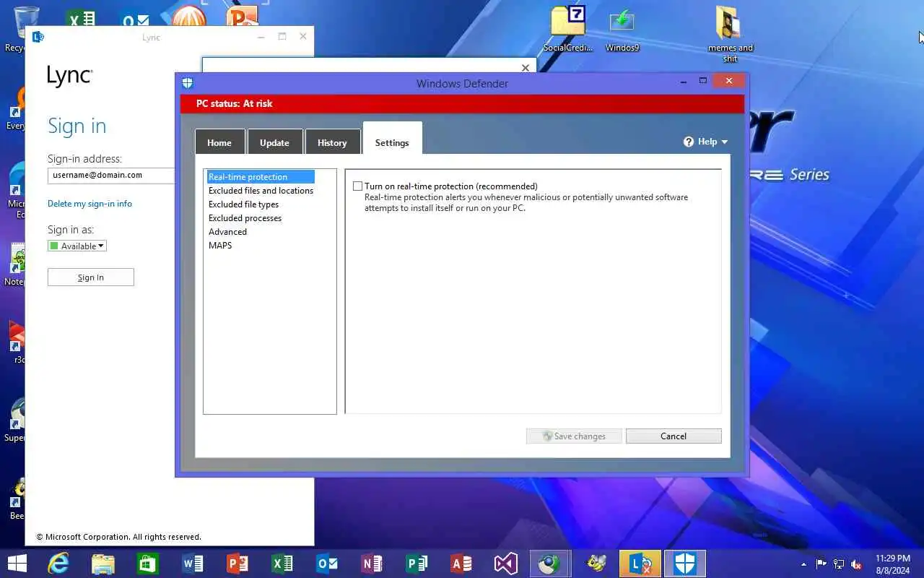Open the Help dropdown arrow in Defender

click(724, 142)
